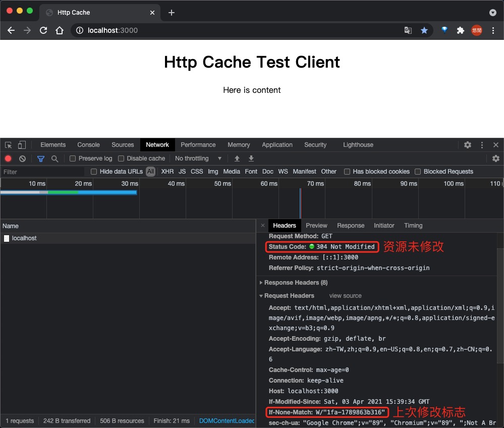Bookmark this page with the star icon
Screen dimensions: 504x428
tap(424, 30)
